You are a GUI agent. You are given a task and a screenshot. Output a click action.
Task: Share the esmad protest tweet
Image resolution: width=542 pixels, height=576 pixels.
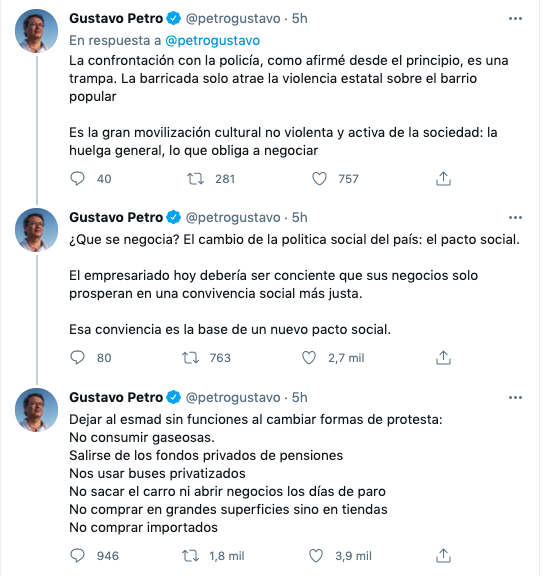(x=443, y=555)
